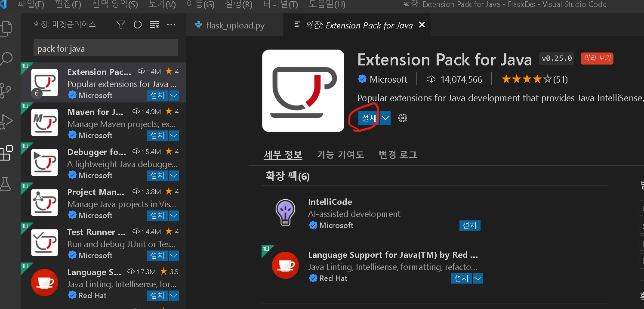Open the marketplace more actions ellipsis

[x=171, y=25]
